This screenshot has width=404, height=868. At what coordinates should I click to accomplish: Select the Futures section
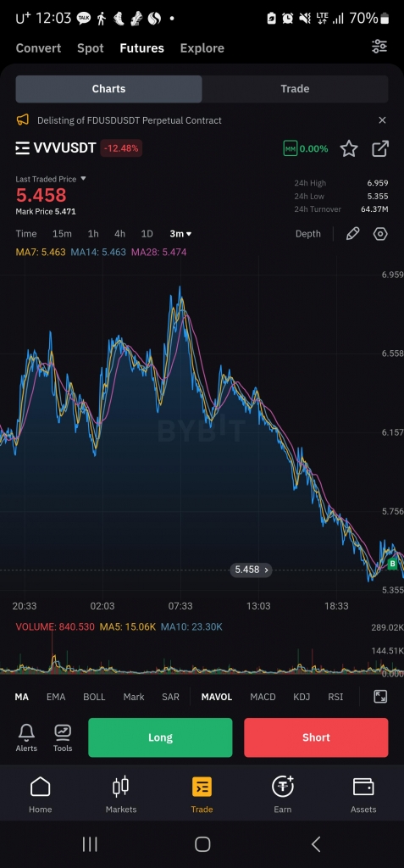tap(141, 48)
